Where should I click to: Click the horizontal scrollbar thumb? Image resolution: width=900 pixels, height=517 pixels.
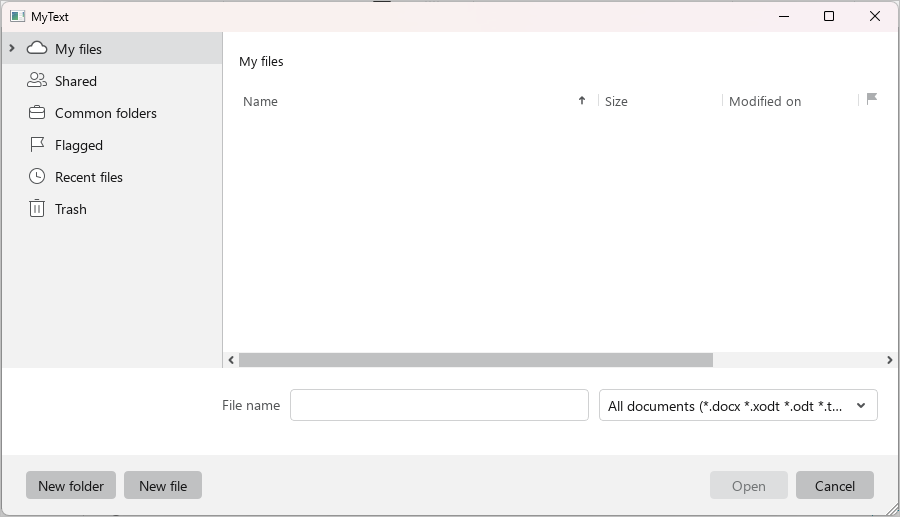pyautogui.click(x=476, y=360)
